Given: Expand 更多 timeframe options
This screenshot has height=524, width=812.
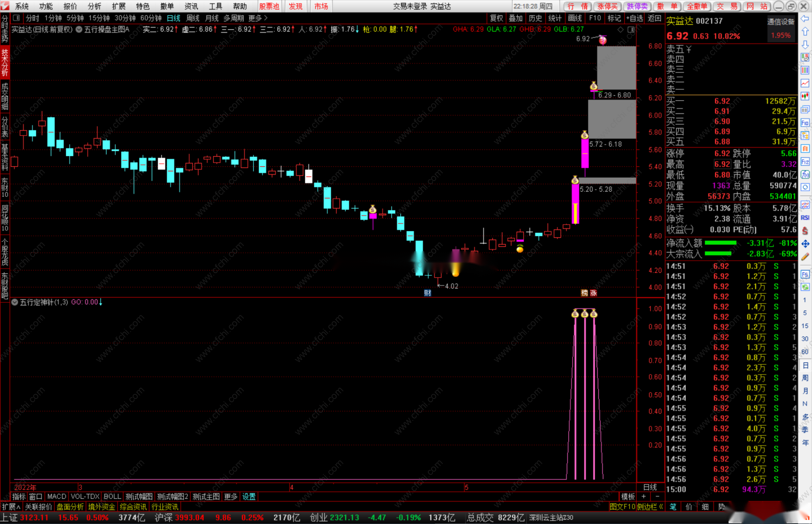Looking at the screenshot, I should coord(258,18).
